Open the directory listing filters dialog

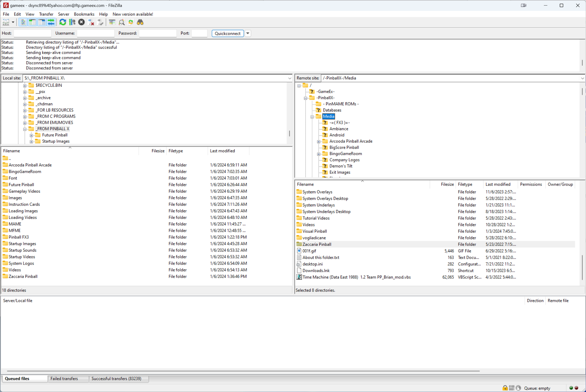[112, 22]
